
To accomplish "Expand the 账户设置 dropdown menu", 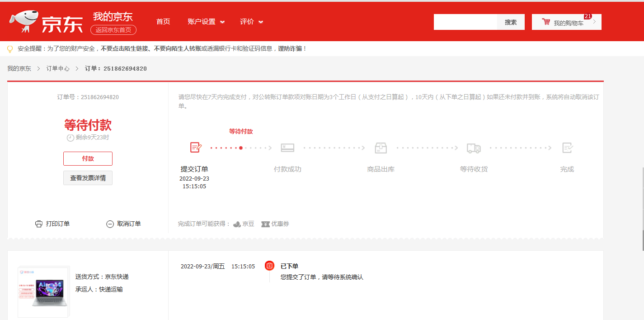I will click(x=206, y=22).
